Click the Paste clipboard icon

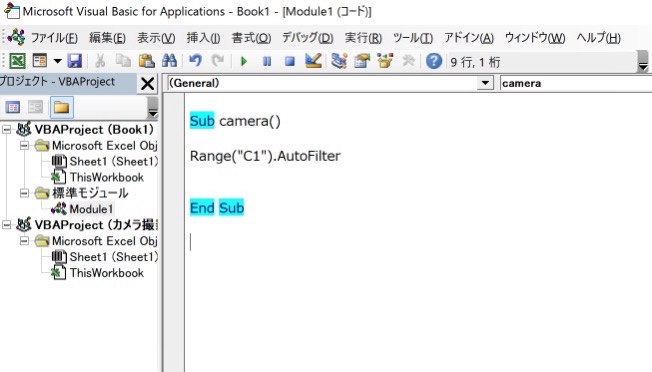(x=146, y=61)
